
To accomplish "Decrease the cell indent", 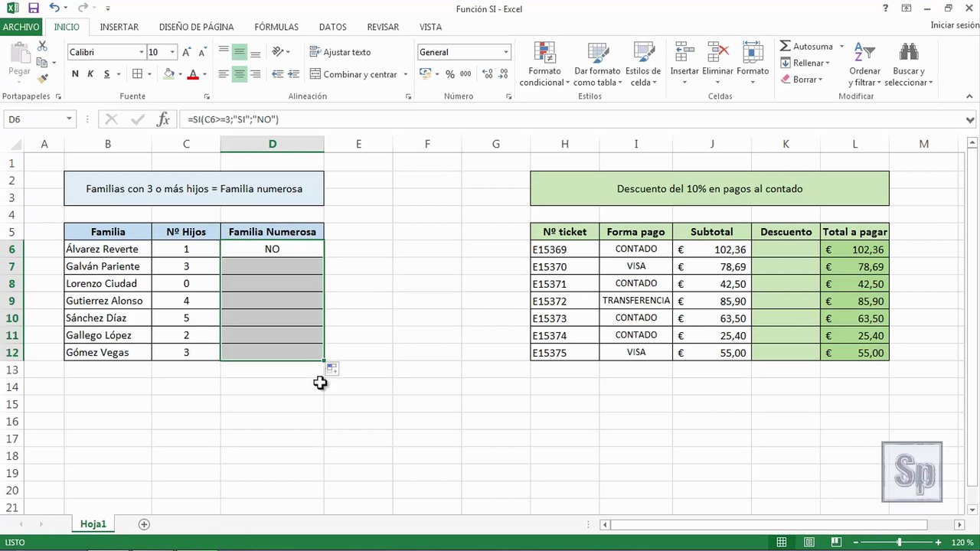I will 277,74.
